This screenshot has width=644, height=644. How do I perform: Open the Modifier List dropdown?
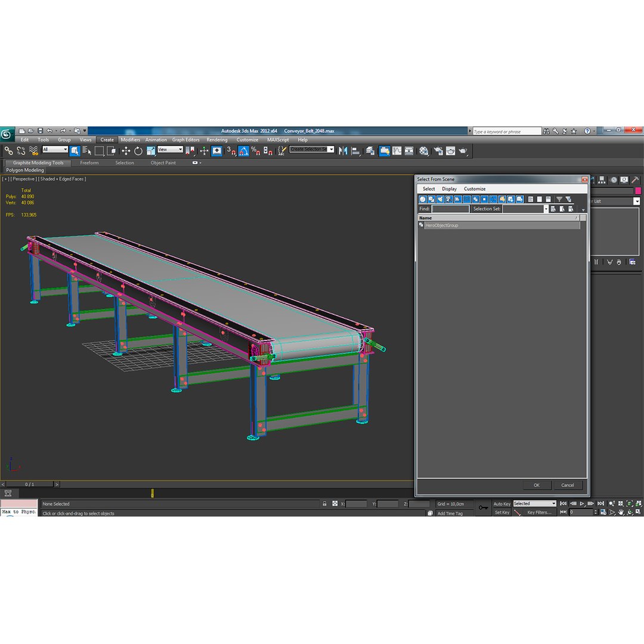(x=636, y=202)
